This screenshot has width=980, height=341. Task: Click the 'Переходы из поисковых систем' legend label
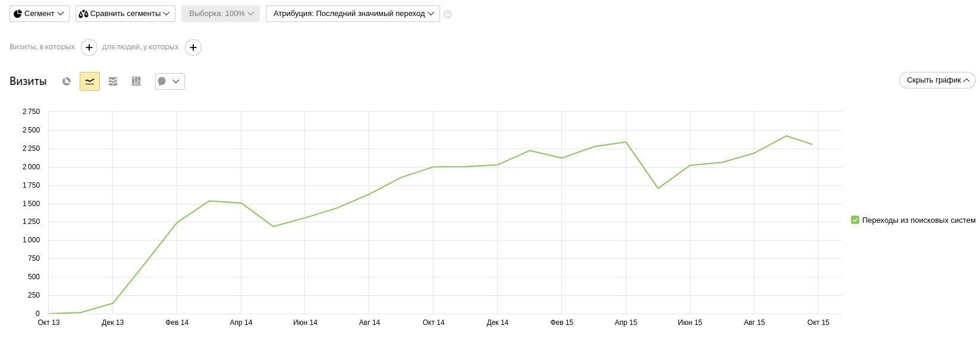pyautogui.click(x=918, y=220)
